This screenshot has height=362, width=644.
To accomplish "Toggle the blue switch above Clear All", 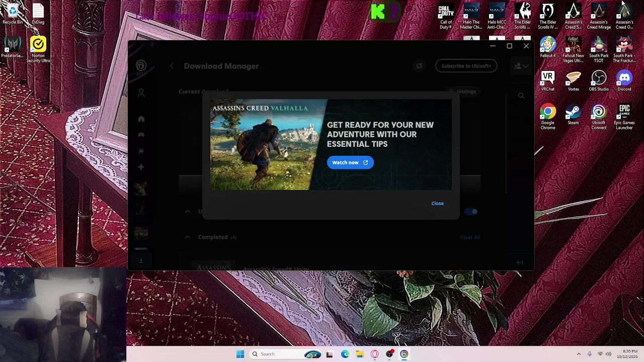I will click(x=471, y=212).
